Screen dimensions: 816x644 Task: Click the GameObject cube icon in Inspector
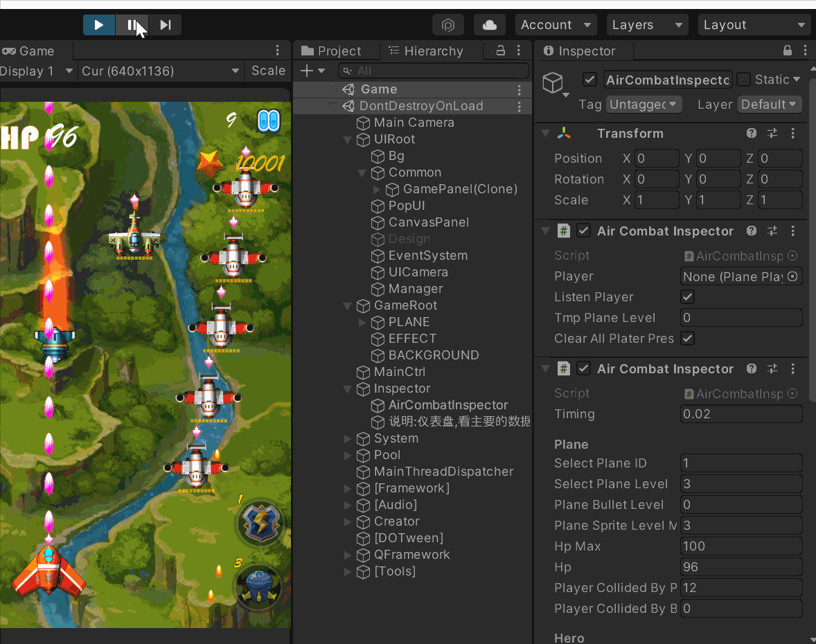553,82
